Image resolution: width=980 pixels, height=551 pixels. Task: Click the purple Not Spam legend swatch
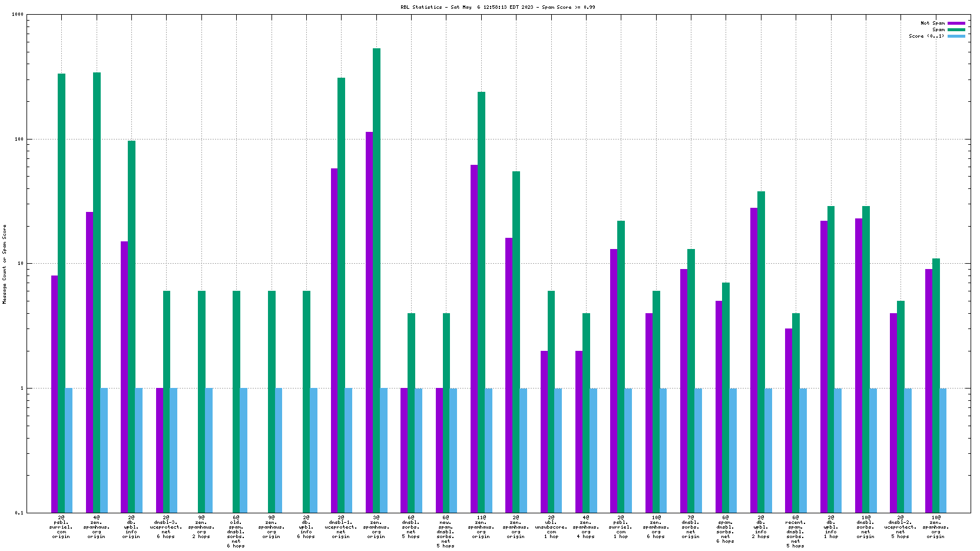tap(956, 24)
